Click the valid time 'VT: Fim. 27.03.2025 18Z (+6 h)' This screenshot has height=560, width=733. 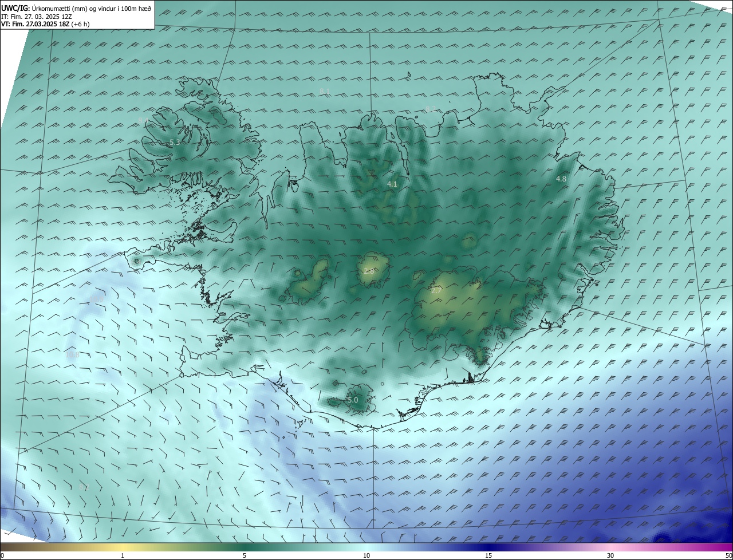(45, 24)
